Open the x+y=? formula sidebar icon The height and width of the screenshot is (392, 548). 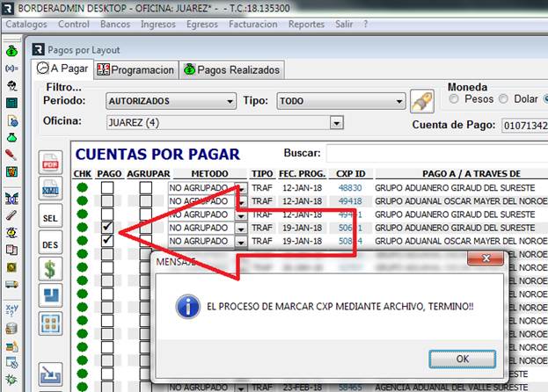[x=12, y=309]
